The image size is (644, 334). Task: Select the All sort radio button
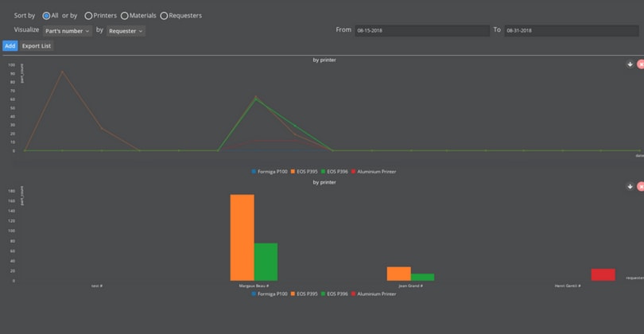pyautogui.click(x=46, y=16)
